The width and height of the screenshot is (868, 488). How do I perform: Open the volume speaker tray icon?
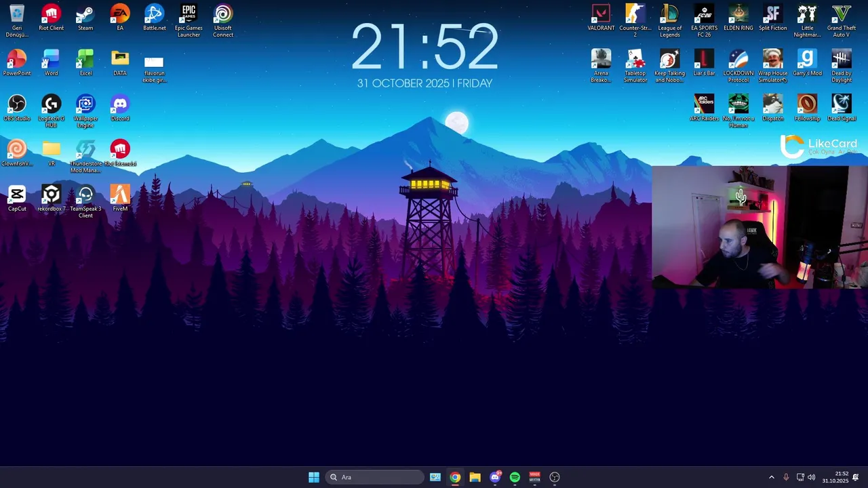[x=812, y=477]
